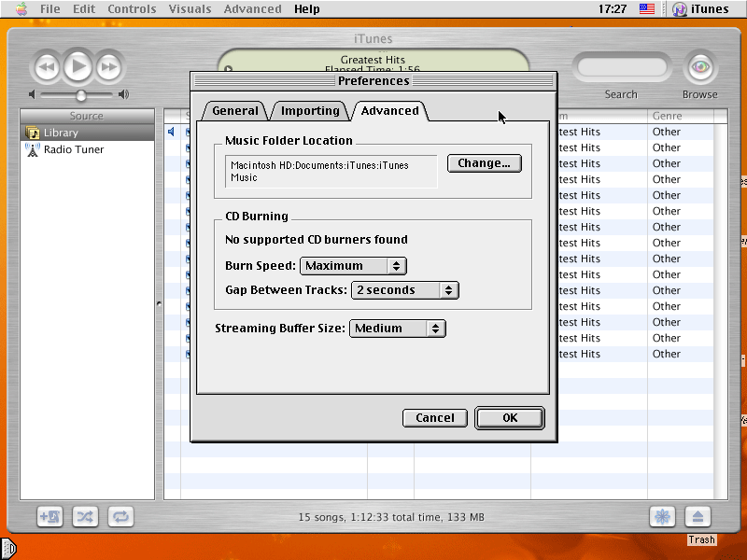Viewport: 747px width, 560px height.
Task: Click the music folder path text box
Action: [331, 172]
